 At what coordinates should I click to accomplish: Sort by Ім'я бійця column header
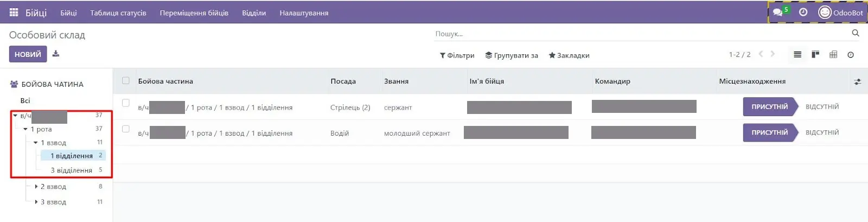487,81
